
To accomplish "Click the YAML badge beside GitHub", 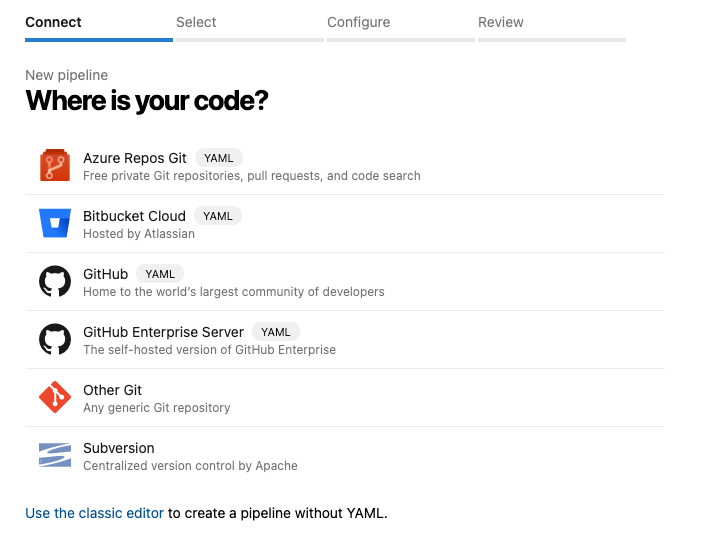I will click(160, 274).
